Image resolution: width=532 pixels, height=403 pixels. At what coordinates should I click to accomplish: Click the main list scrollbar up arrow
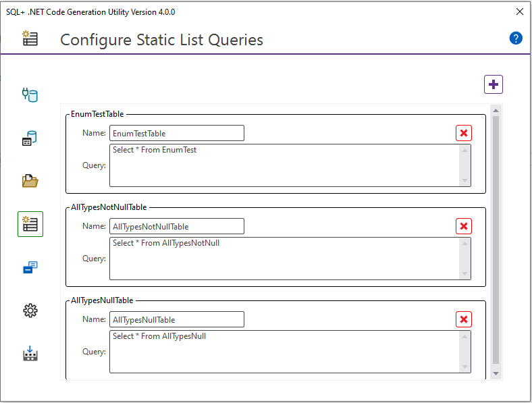496,110
